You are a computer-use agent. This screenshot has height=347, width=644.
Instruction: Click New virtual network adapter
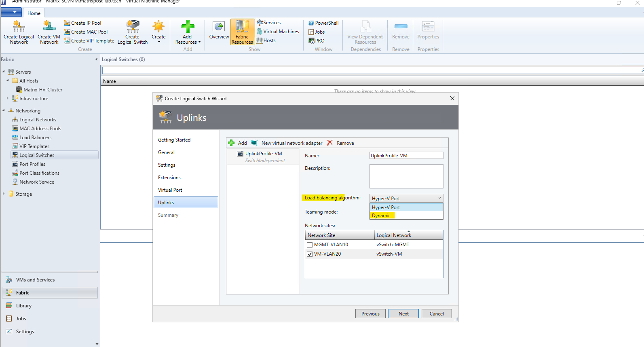(287, 143)
